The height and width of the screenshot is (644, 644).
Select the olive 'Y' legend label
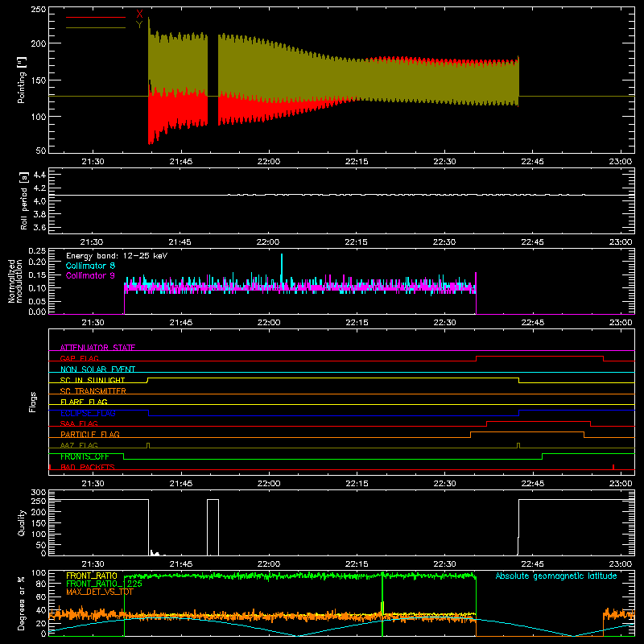click(139, 24)
